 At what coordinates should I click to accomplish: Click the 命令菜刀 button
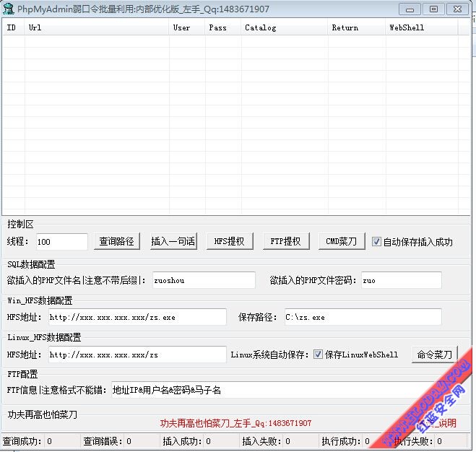pyautogui.click(x=434, y=355)
